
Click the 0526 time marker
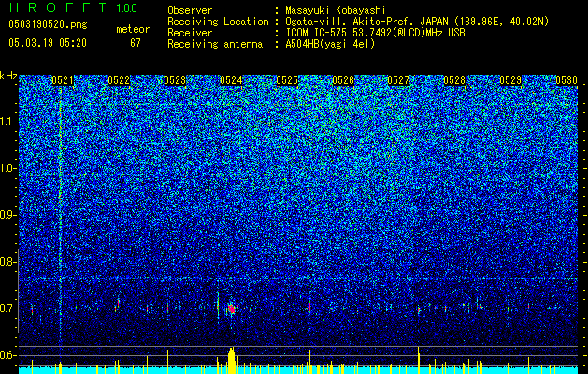(343, 80)
